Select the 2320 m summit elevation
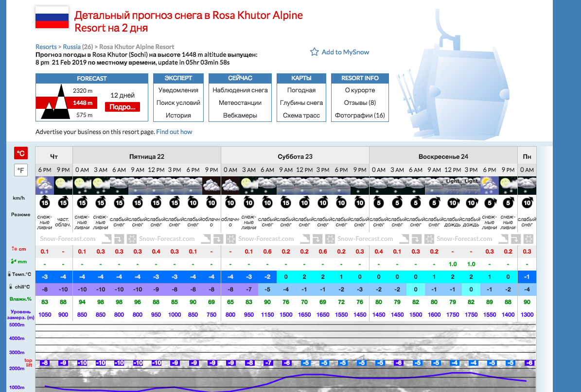Screen dimensions: 581x392 [83, 91]
